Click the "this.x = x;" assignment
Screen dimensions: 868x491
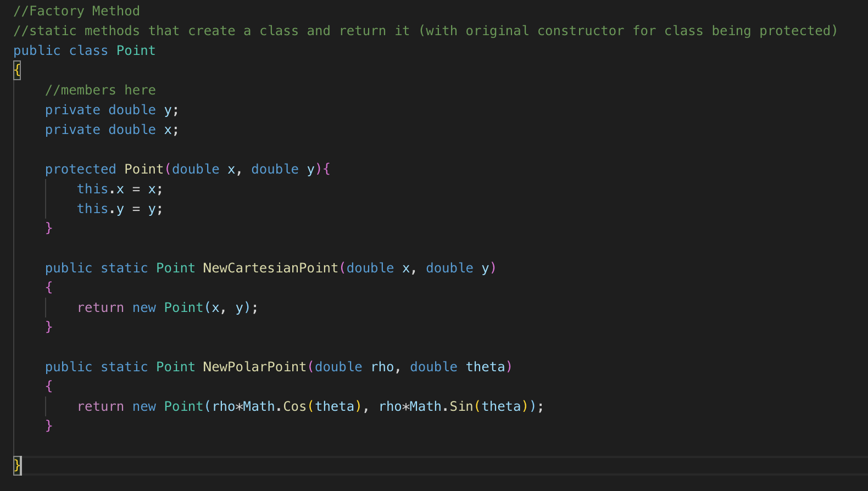tap(120, 189)
